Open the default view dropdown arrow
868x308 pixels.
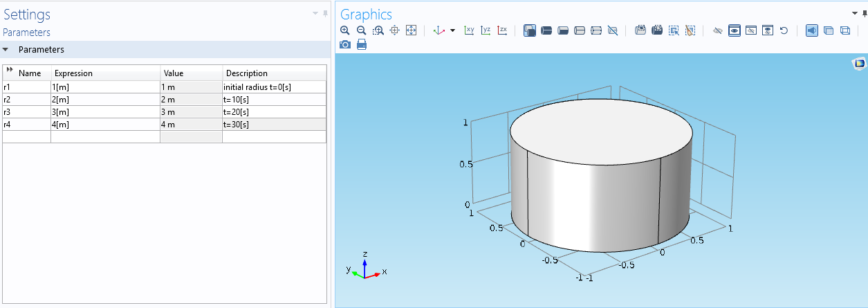pos(452,30)
